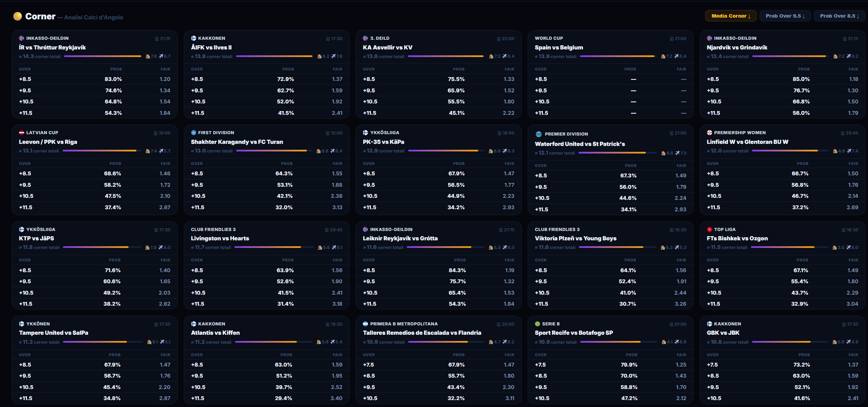Click the corner average bar of KA Asvellir vs KV

pos(446,56)
